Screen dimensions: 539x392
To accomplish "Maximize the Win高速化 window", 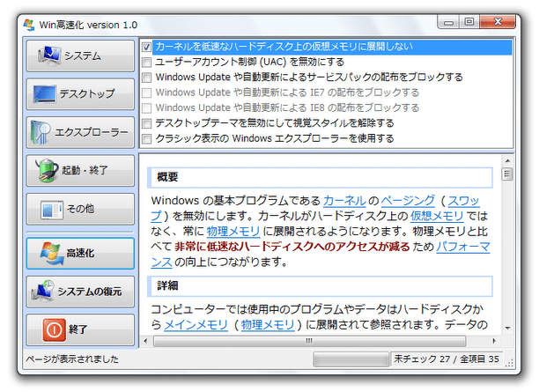I will tap(469, 22).
